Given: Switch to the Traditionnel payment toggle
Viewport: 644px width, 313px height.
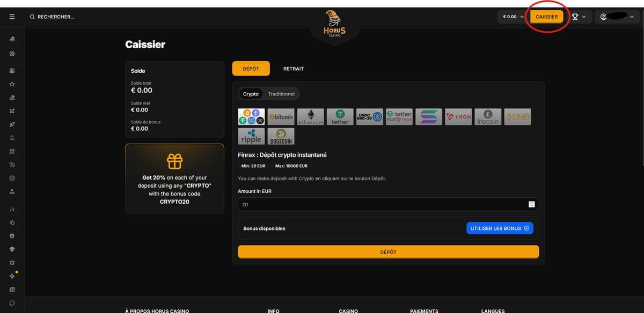Looking at the screenshot, I should (x=281, y=94).
